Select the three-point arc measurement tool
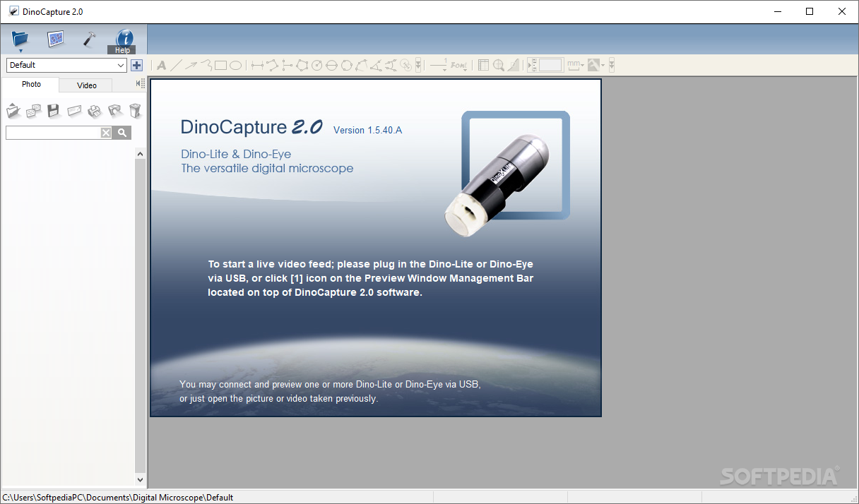Image resolution: width=859 pixels, height=504 pixels. coord(361,65)
